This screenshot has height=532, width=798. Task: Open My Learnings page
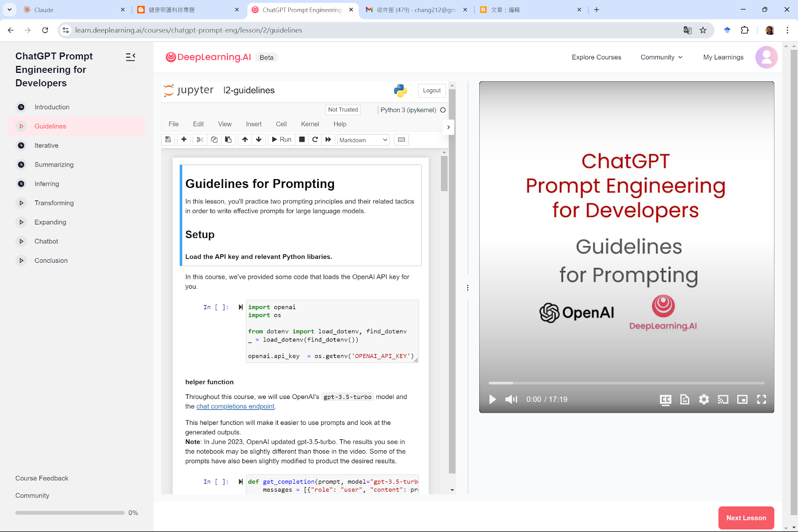[723, 57]
